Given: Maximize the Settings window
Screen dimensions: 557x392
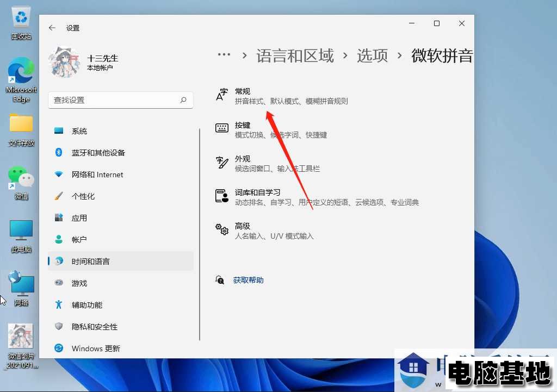Looking at the screenshot, I should [437, 23].
